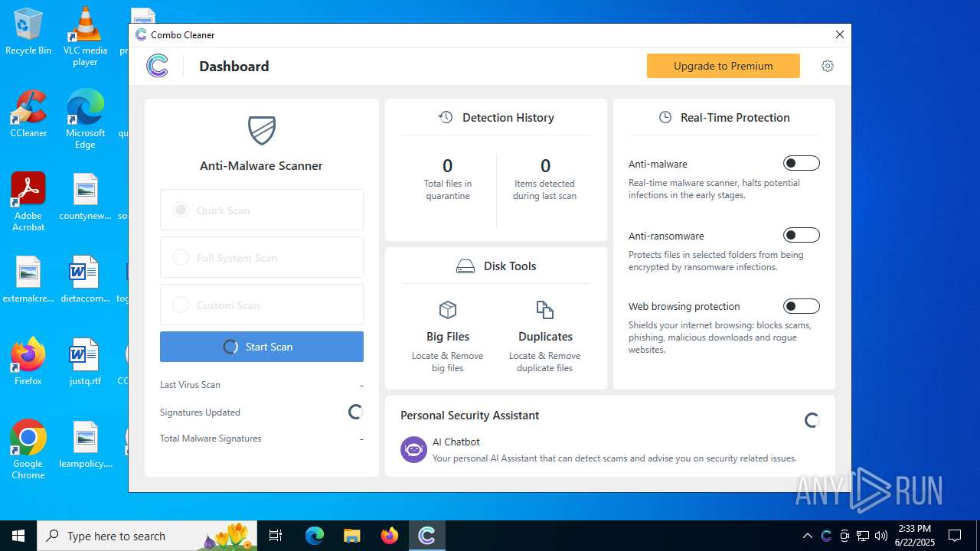The width and height of the screenshot is (980, 551).
Task: Open the justq.rtf document
Action: coord(85,361)
